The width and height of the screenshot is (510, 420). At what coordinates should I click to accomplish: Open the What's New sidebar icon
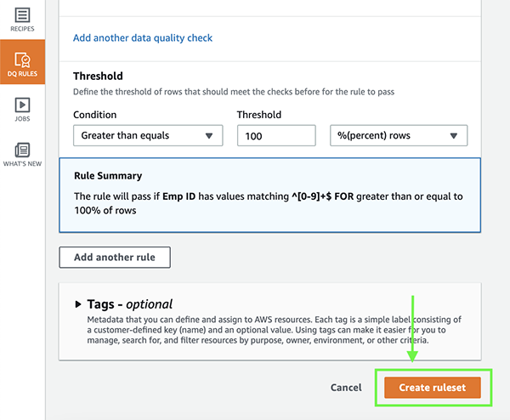pos(22,150)
